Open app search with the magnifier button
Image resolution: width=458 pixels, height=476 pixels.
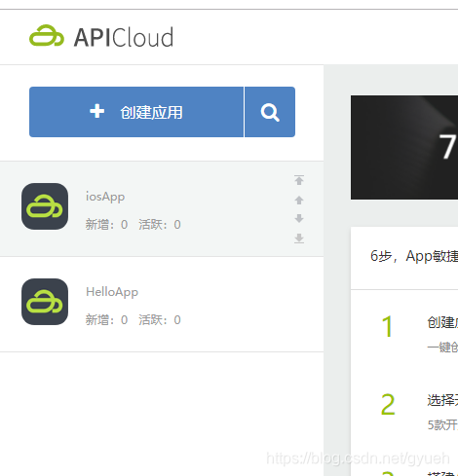coord(270,112)
